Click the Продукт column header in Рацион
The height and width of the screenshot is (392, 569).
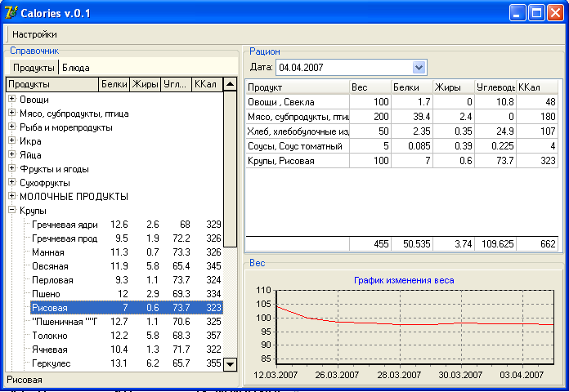pos(298,87)
